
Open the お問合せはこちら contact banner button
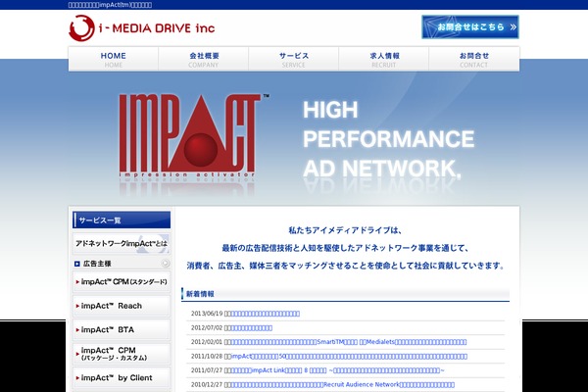tap(469, 27)
